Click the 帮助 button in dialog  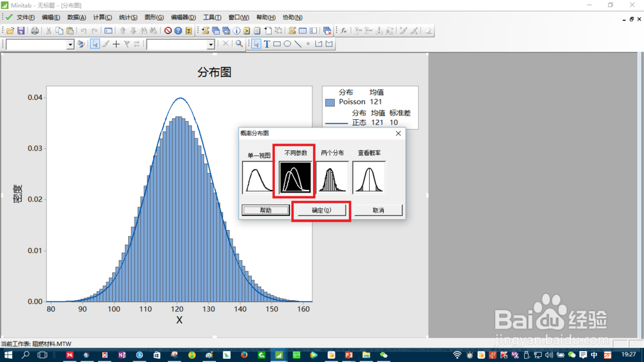point(265,211)
